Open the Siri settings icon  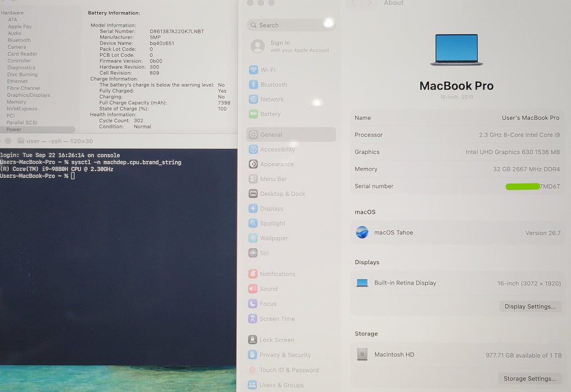(x=253, y=253)
